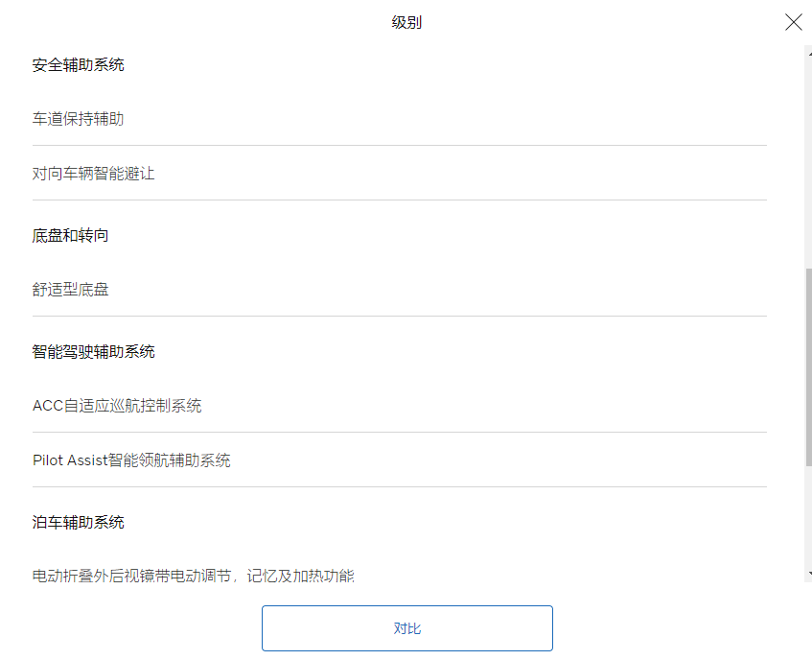Click the vertical scrollbar thumb

point(807,365)
